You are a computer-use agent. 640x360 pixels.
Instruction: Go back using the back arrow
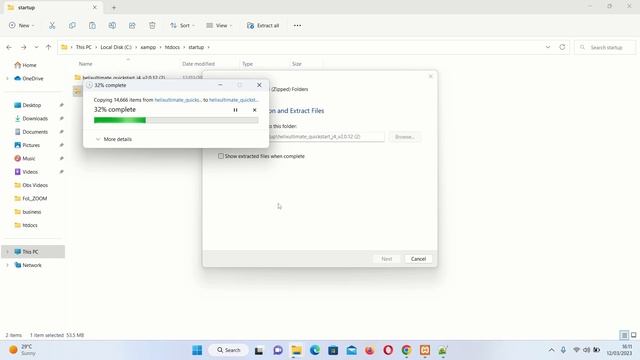point(9,47)
